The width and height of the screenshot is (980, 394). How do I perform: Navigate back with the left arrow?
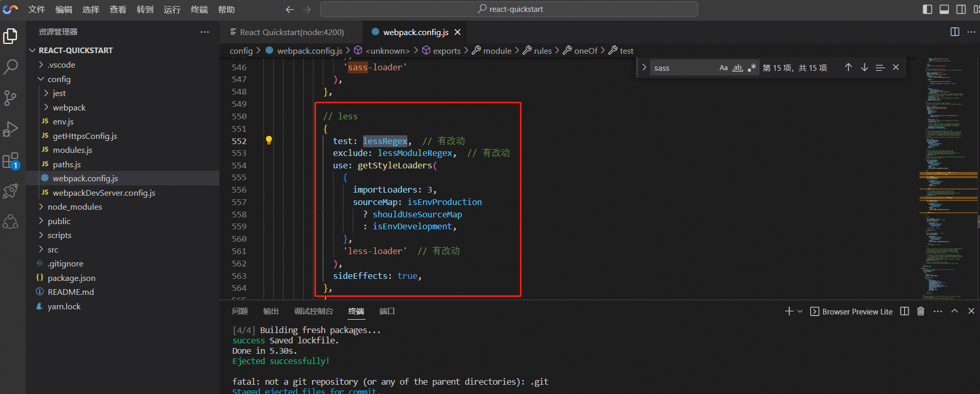290,9
